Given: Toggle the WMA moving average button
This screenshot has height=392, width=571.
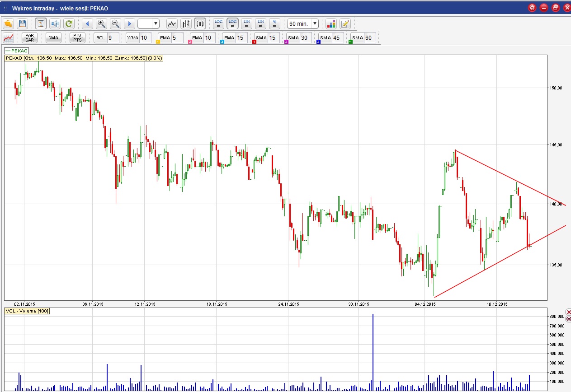Looking at the screenshot, I should pyautogui.click(x=132, y=37).
